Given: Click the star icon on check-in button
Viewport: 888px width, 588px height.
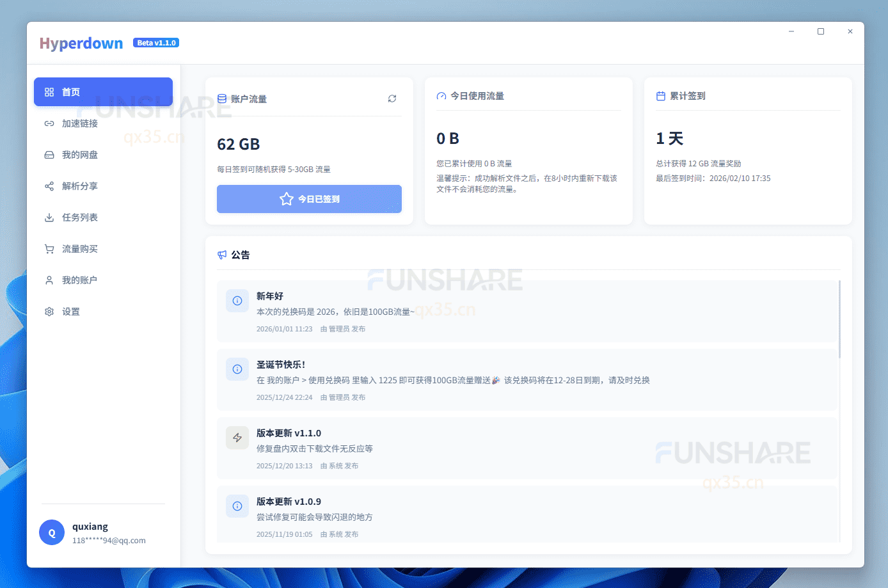Looking at the screenshot, I should (x=287, y=199).
